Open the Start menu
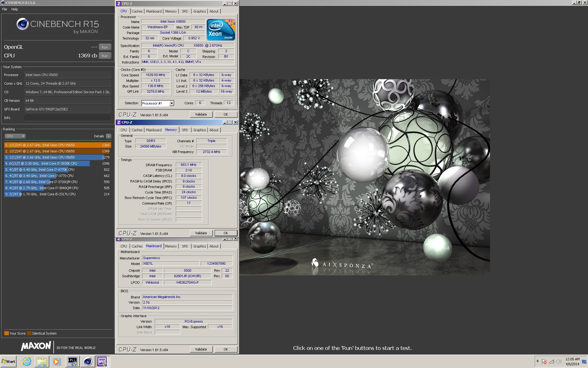 [x=8, y=362]
